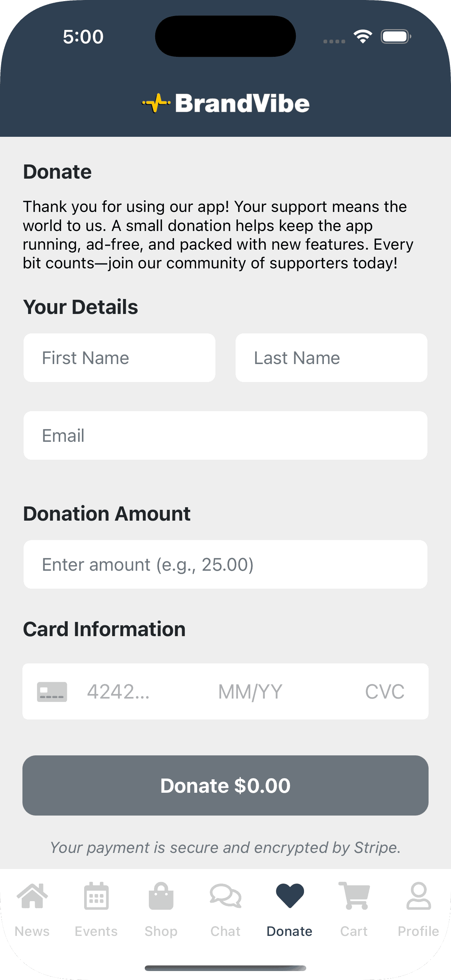Tap the Profile person icon
The image size is (451, 980).
click(x=418, y=896)
